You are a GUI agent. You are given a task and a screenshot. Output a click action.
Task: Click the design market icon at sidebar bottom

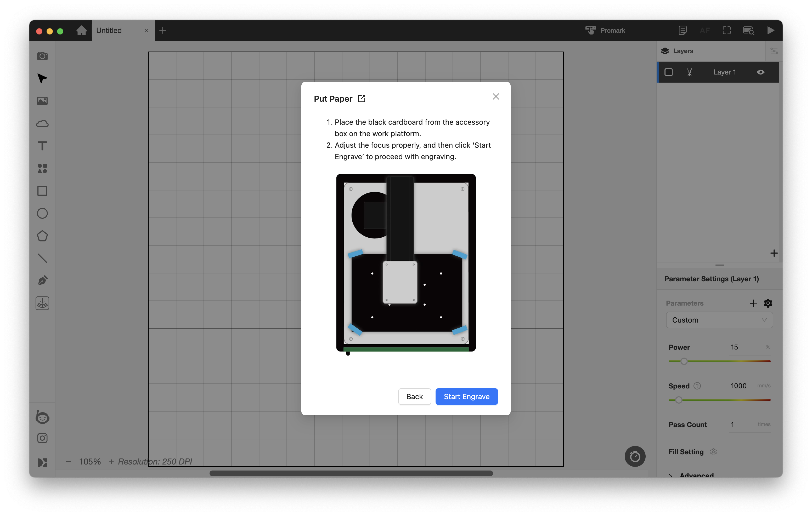tap(42, 462)
